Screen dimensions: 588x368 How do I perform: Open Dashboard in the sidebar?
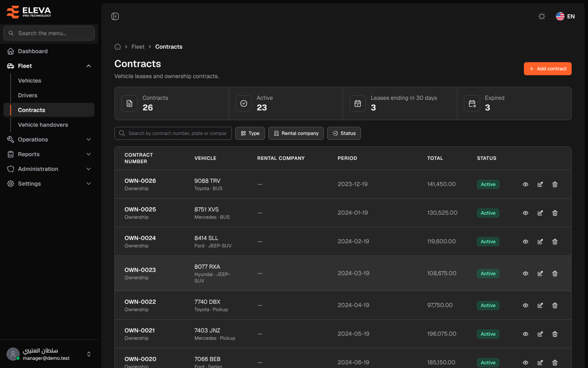pyautogui.click(x=49, y=51)
